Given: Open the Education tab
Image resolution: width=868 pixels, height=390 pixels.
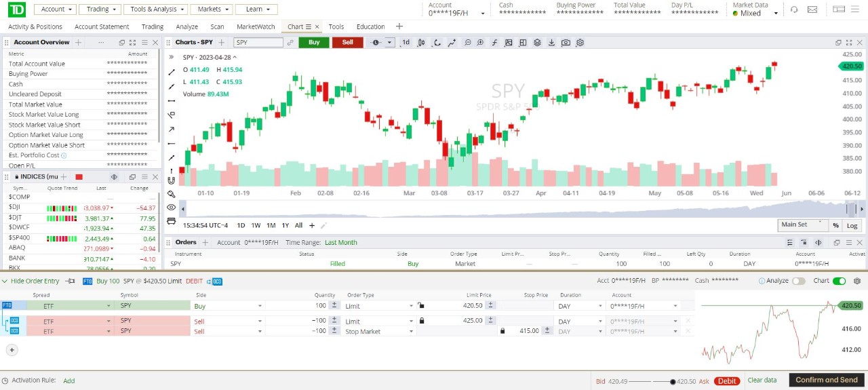Looking at the screenshot, I should coord(370,26).
